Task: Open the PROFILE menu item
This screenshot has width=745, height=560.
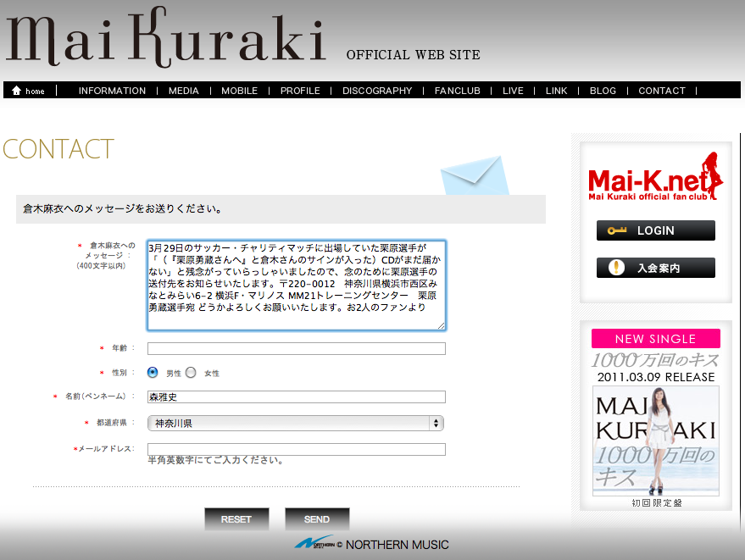Action: (x=300, y=91)
